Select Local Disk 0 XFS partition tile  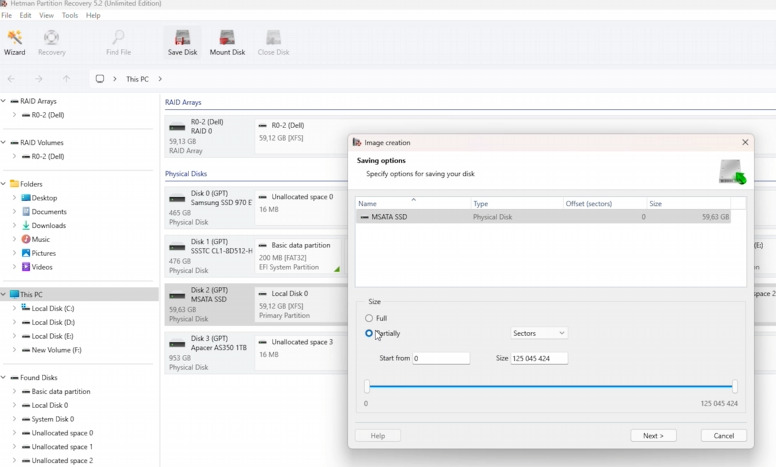(301, 305)
